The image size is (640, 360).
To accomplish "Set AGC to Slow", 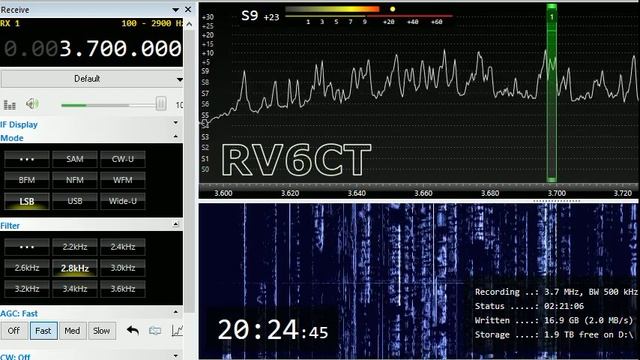I will pos(101,331).
